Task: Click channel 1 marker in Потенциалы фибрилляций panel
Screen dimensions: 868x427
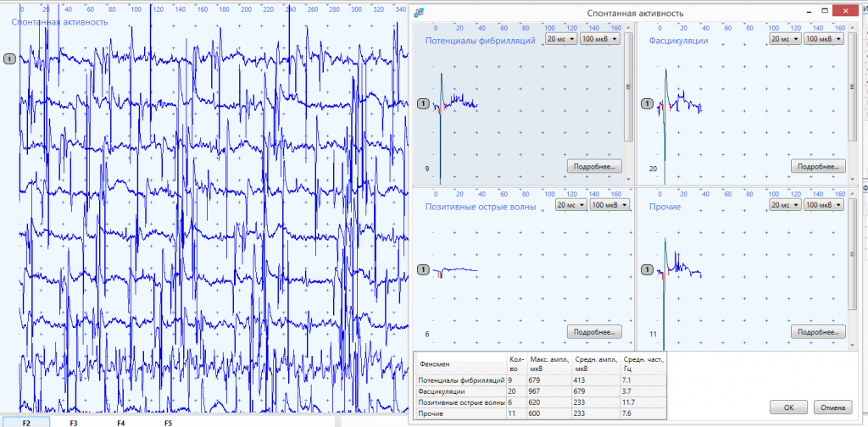Action: click(423, 103)
